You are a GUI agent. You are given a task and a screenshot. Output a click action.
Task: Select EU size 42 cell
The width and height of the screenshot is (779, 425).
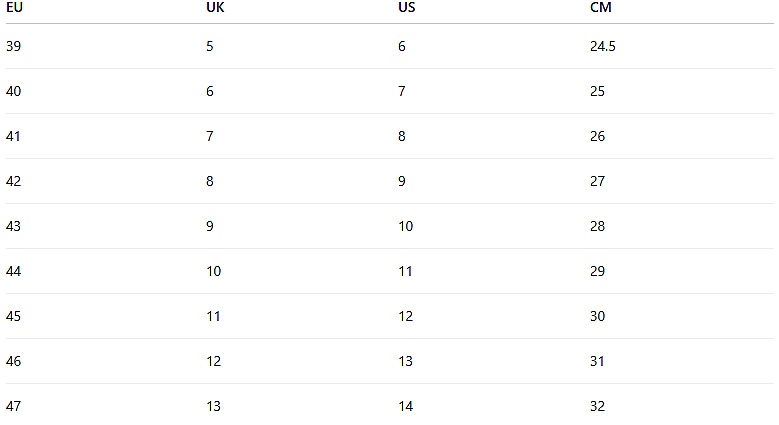13,181
